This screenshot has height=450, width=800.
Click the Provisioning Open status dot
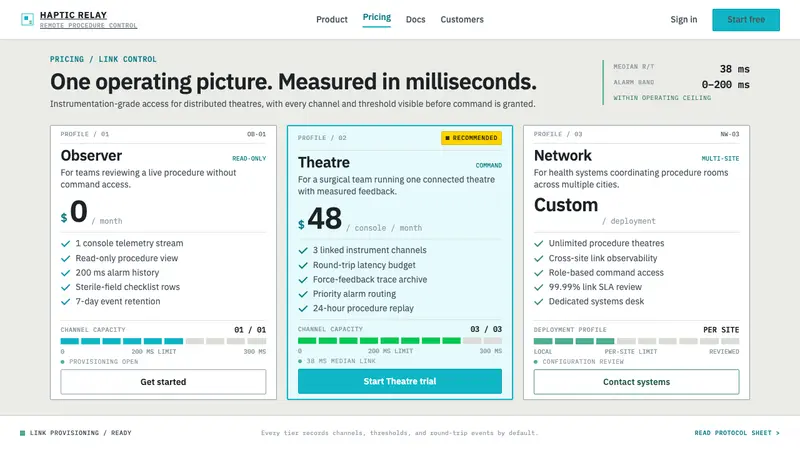click(63, 362)
